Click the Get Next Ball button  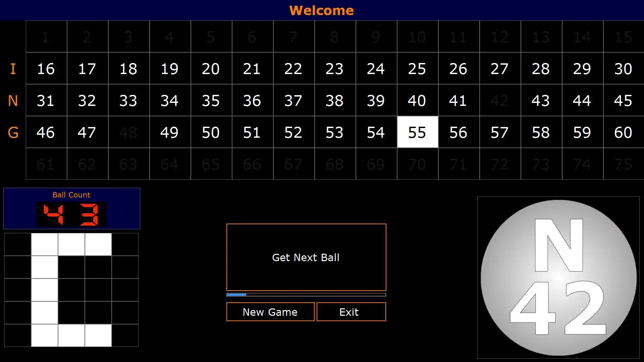point(306,257)
